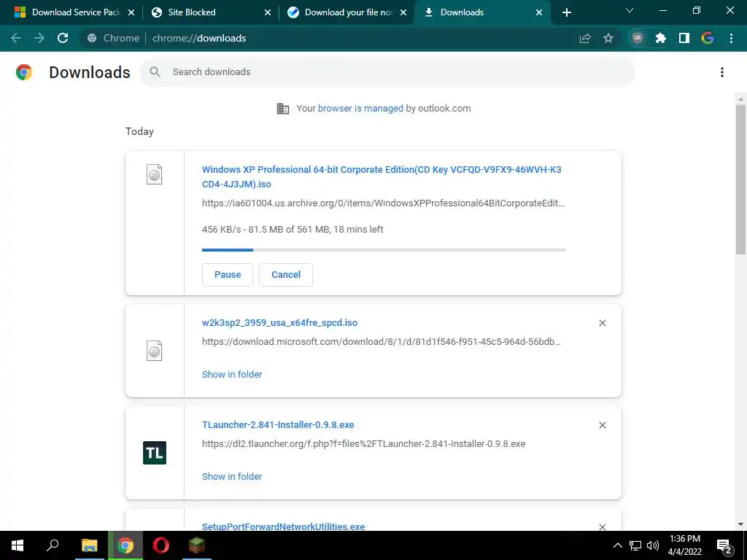Open the TLauncher-2.841-Installer-0.9.8.exe link
This screenshot has height=560, width=747.
coord(278,425)
